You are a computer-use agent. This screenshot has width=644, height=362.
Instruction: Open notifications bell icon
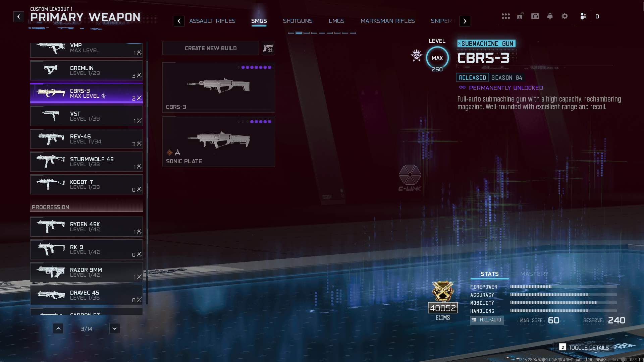click(x=550, y=16)
